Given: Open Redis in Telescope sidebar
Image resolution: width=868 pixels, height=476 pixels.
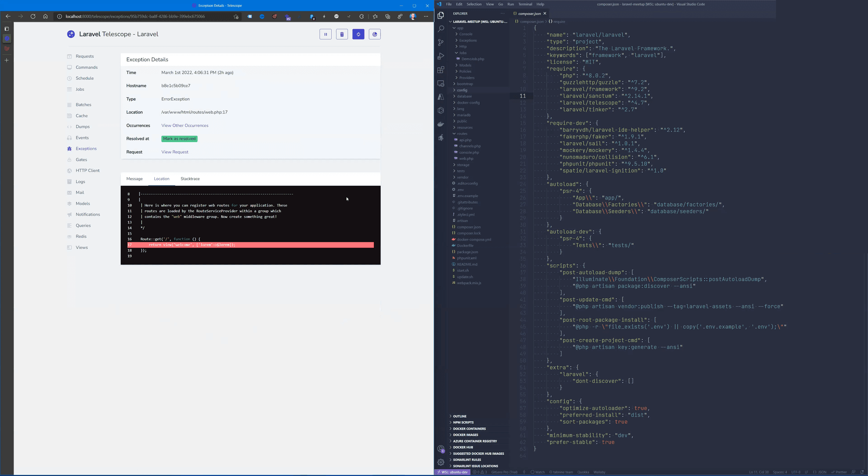Looking at the screenshot, I should (81, 237).
